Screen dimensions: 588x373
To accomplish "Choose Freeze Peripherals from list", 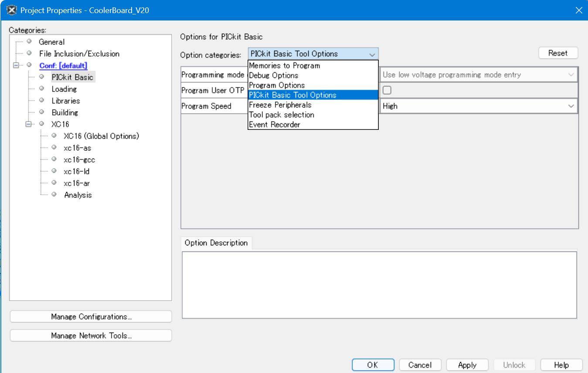I will [x=313, y=105].
